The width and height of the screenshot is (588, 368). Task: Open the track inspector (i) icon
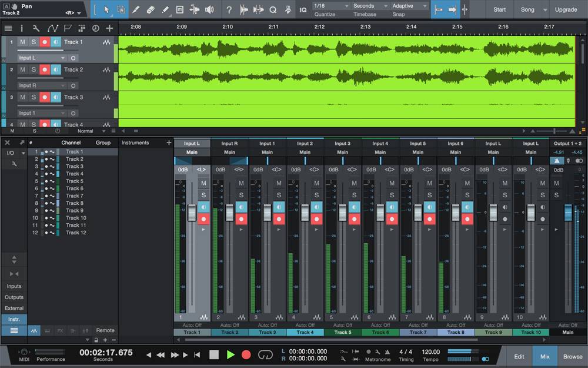(x=22, y=28)
